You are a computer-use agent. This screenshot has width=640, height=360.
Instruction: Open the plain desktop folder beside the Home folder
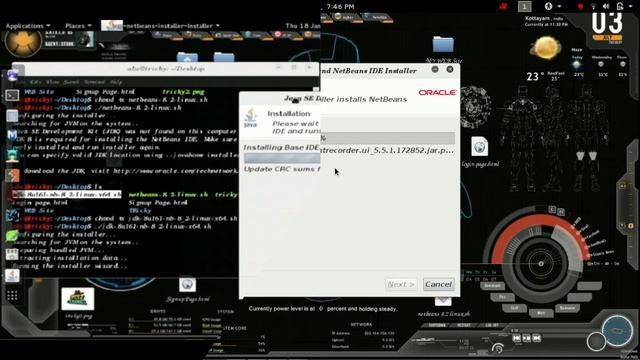224,57
